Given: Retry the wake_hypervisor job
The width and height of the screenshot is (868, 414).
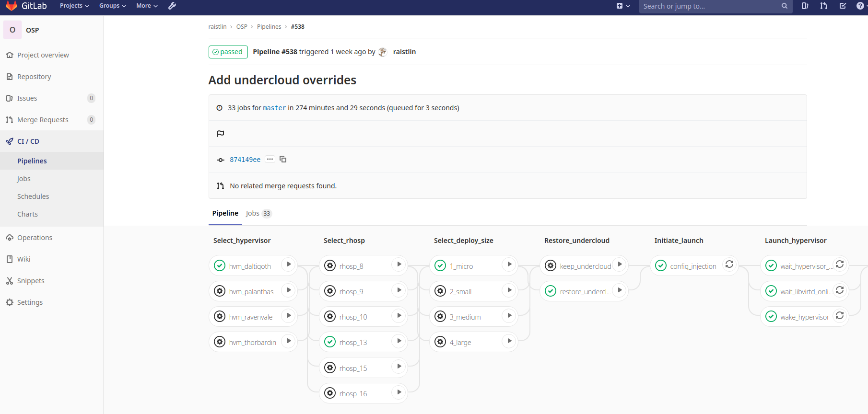Looking at the screenshot, I should click(x=840, y=315).
